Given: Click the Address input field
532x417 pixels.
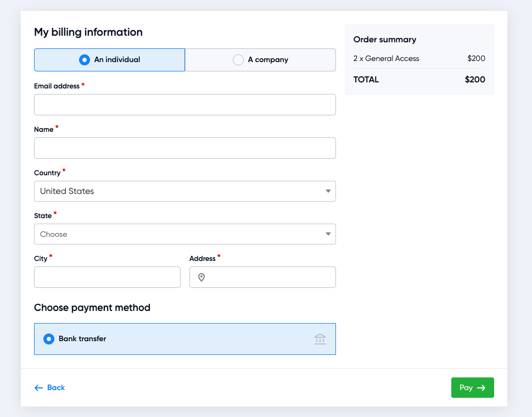Looking at the screenshot, I should (x=269, y=277).
